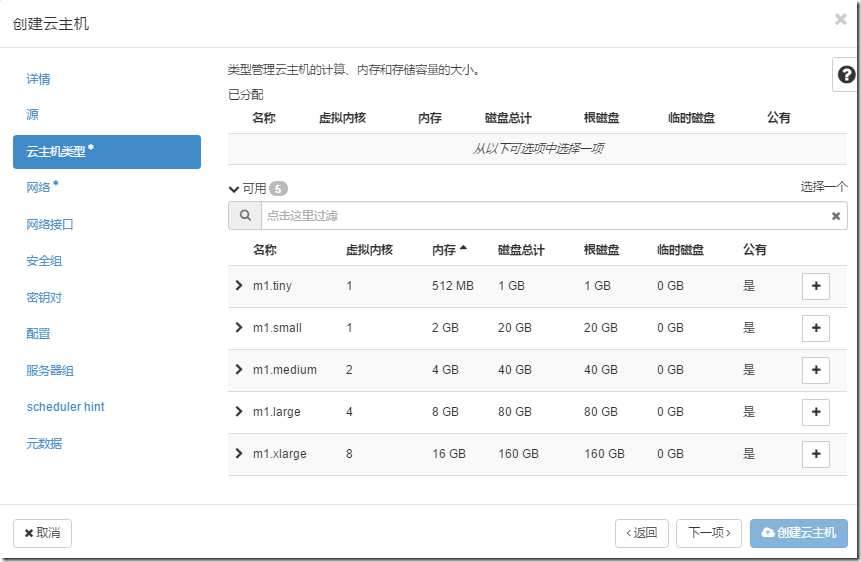Add the m1.small flavor with plus button
Viewport: 861px width, 562px height.
(x=815, y=328)
